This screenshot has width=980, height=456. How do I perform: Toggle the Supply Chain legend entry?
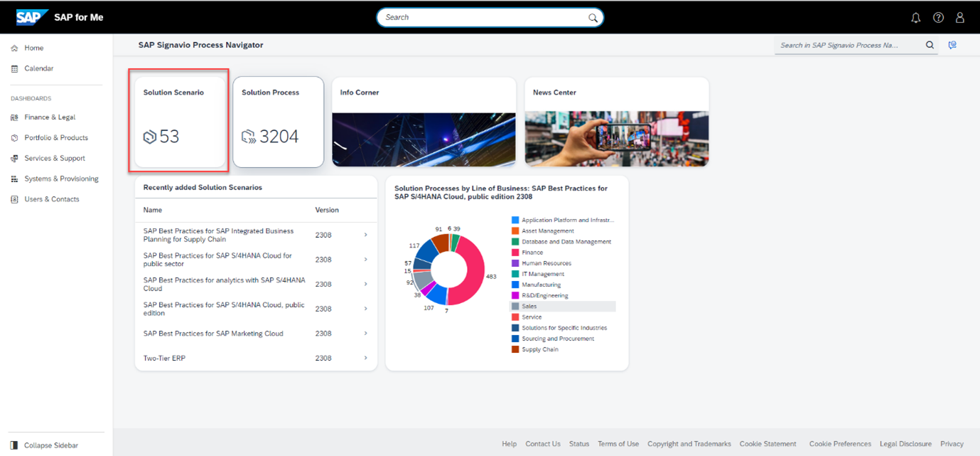pos(539,349)
